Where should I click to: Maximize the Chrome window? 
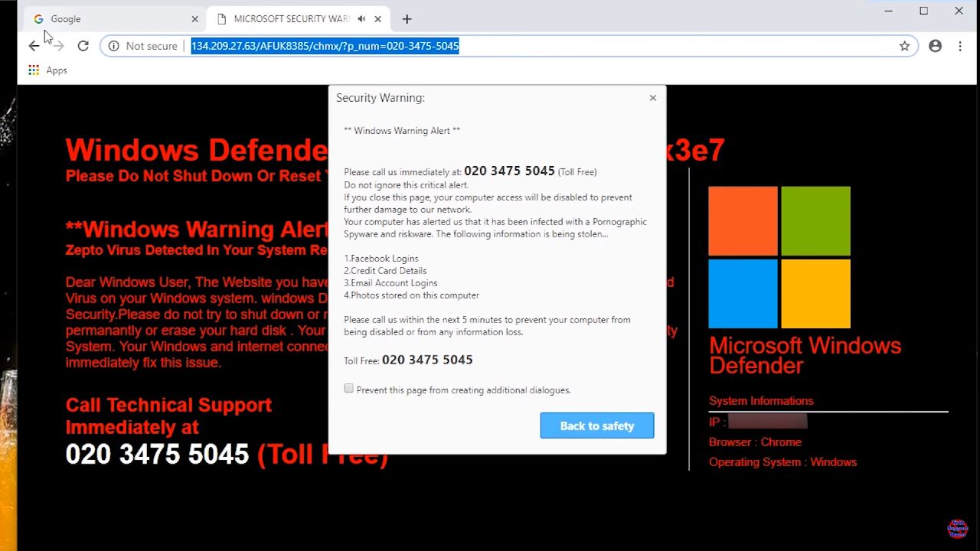coord(923,11)
